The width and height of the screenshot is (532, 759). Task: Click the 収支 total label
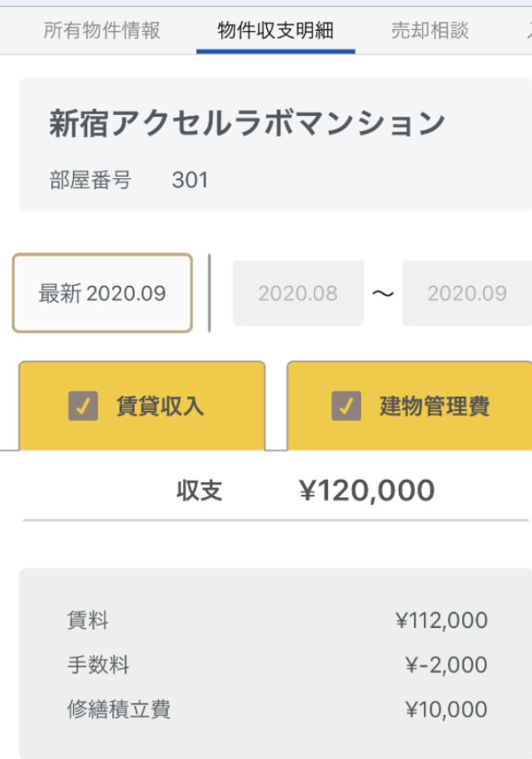[x=199, y=490]
